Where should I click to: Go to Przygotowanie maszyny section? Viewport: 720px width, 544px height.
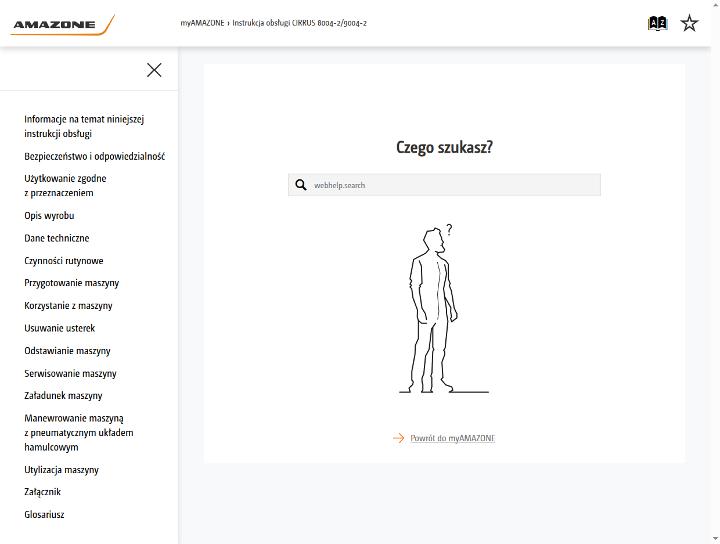click(x=72, y=283)
